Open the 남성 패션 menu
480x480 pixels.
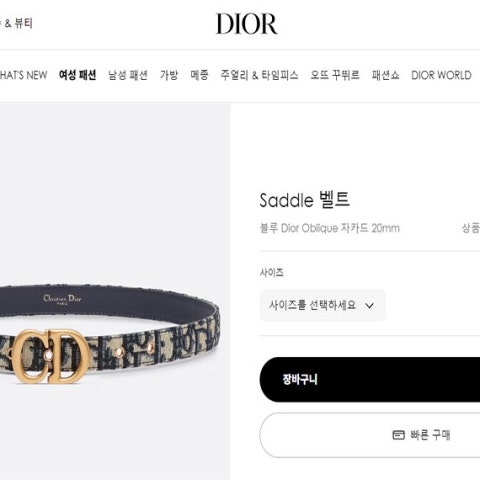click(x=128, y=75)
